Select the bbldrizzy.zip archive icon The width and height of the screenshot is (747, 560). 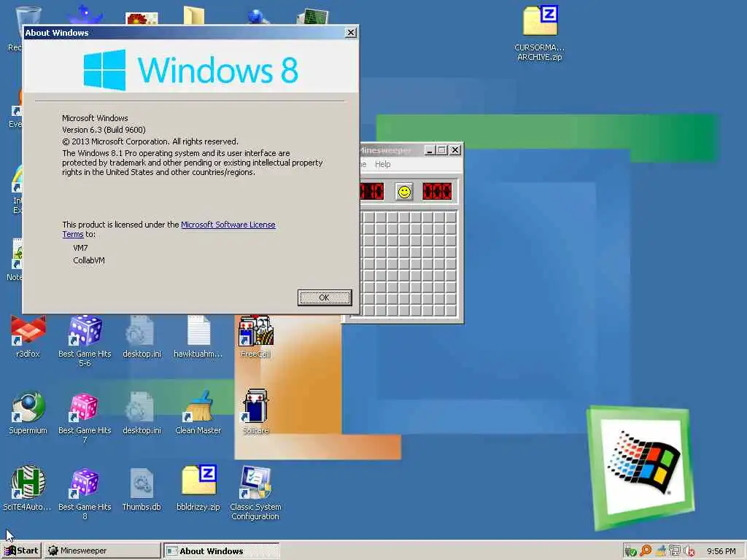click(x=198, y=489)
